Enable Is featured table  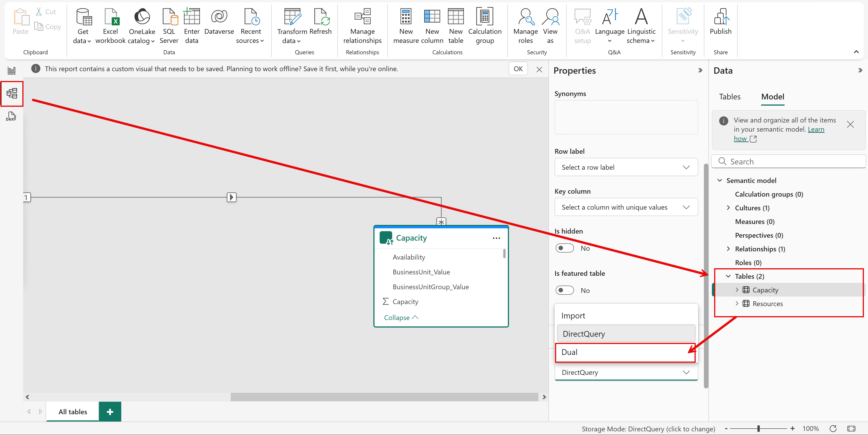564,290
